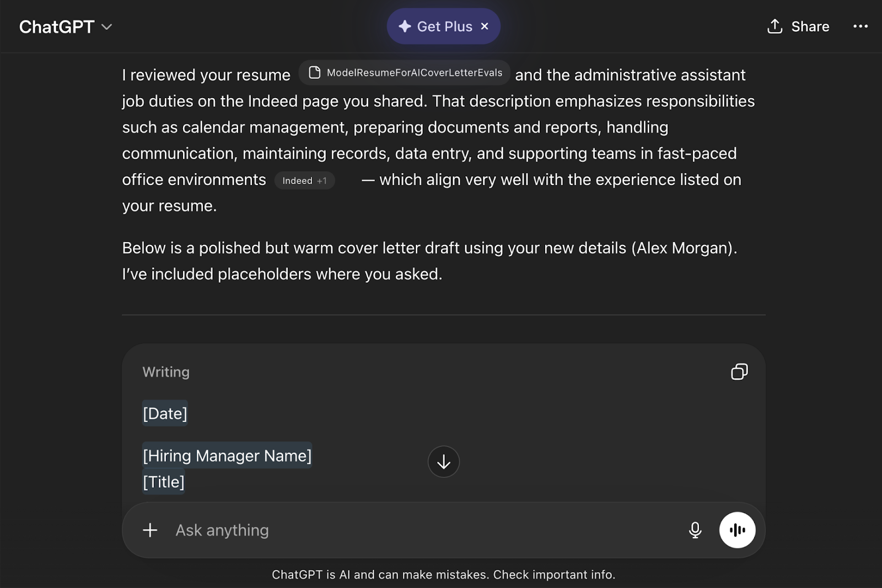This screenshot has width=882, height=588.
Task: Open the attached ModelResumeForAICoverLetterEvals file chip
Action: (x=404, y=72)
